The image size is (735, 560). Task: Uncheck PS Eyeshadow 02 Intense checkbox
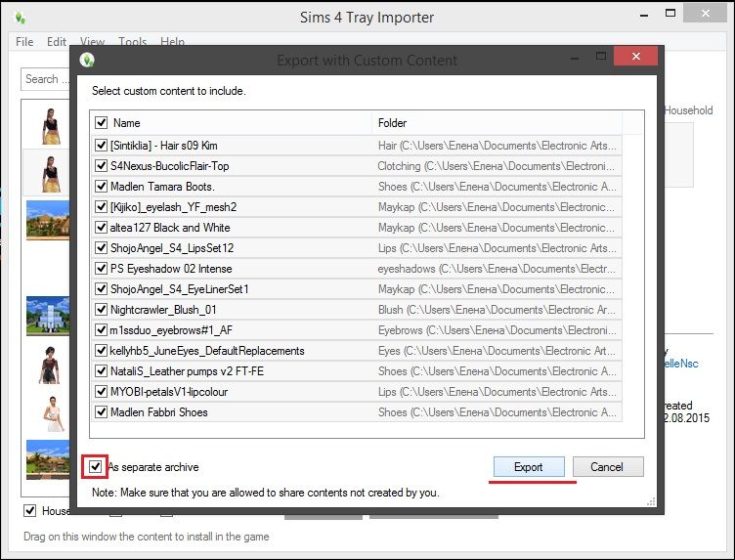tap(101, 269)
